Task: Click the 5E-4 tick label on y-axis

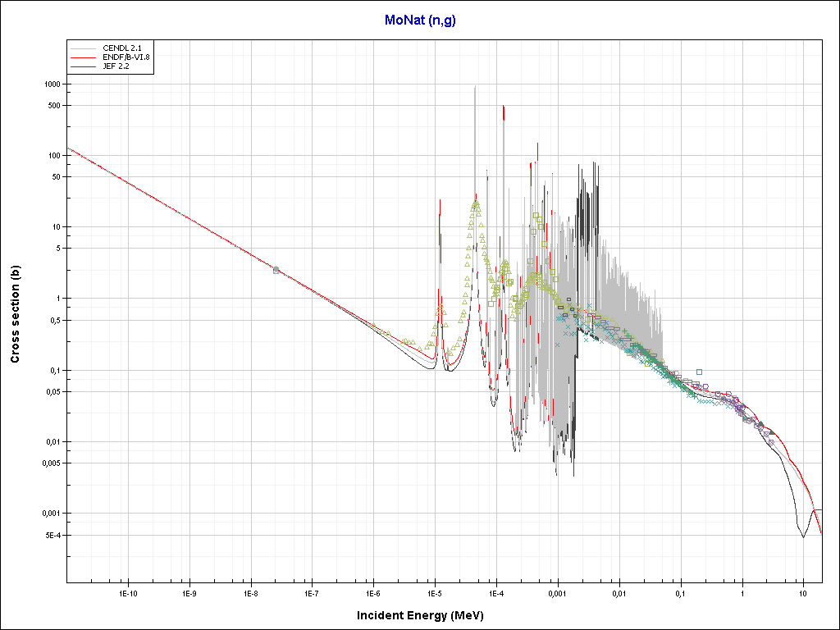Action: click(x=52, y=536)
